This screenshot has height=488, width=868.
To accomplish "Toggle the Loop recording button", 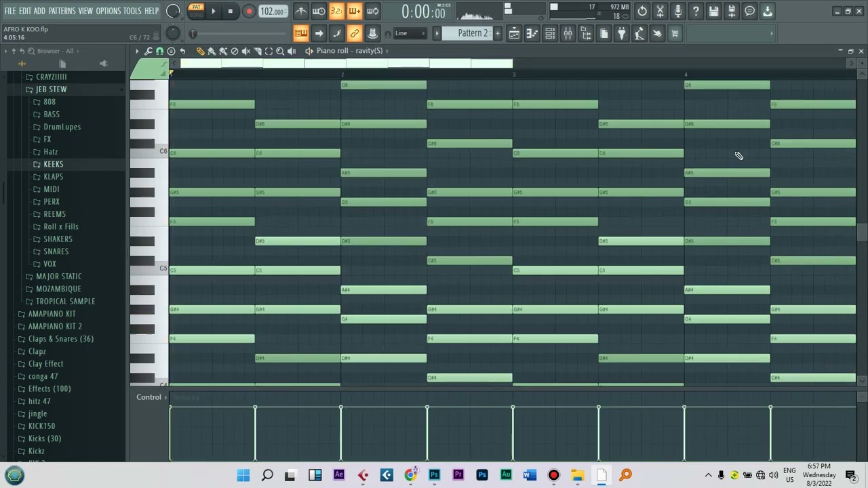I will [x=372, y=11].
